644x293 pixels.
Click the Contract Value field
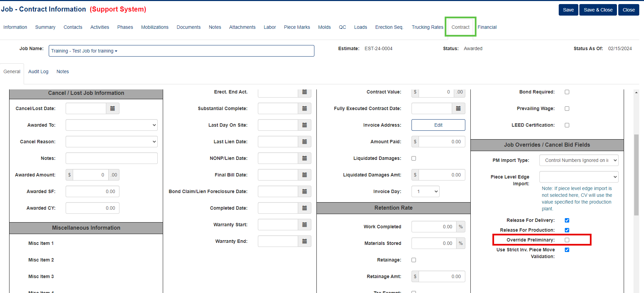click(x=437, y=92)
